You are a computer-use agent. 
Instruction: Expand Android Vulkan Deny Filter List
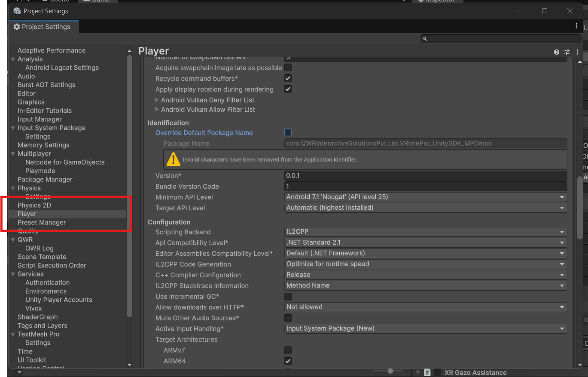157,100
